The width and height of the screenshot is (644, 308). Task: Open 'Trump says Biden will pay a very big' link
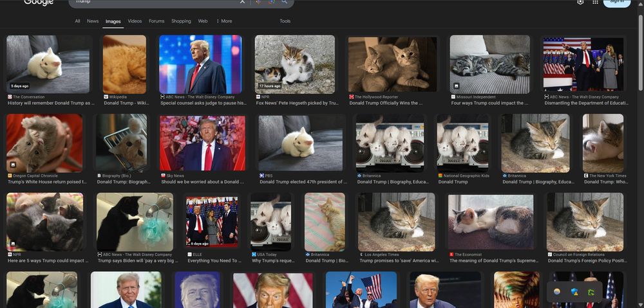point(138,261)
